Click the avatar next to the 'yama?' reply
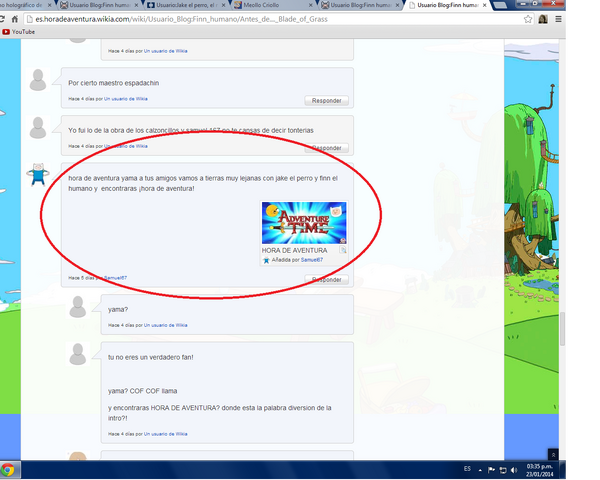Screen dimensions: 600x480 pyautogui.click(x=78, y=307)
